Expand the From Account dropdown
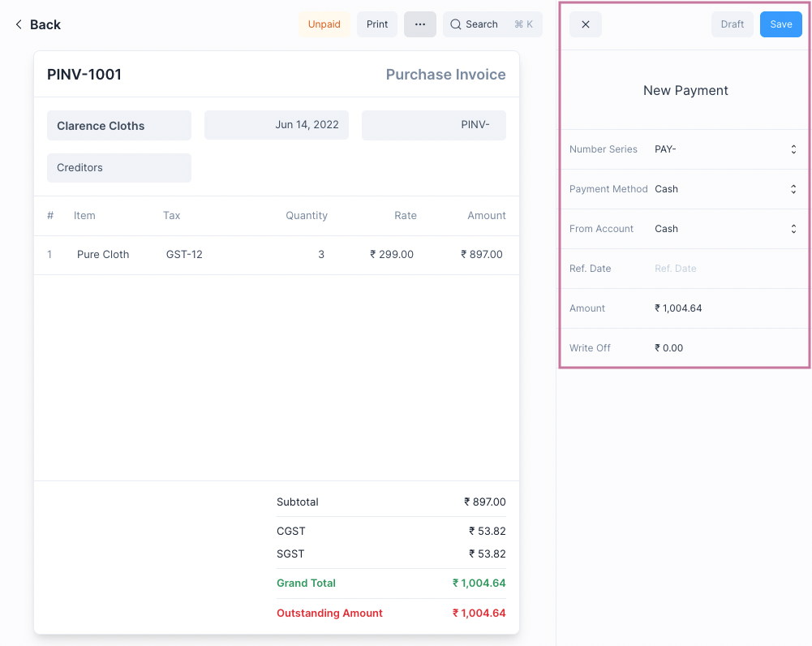This screenshot has height=646, width=812. coord(793,229)
